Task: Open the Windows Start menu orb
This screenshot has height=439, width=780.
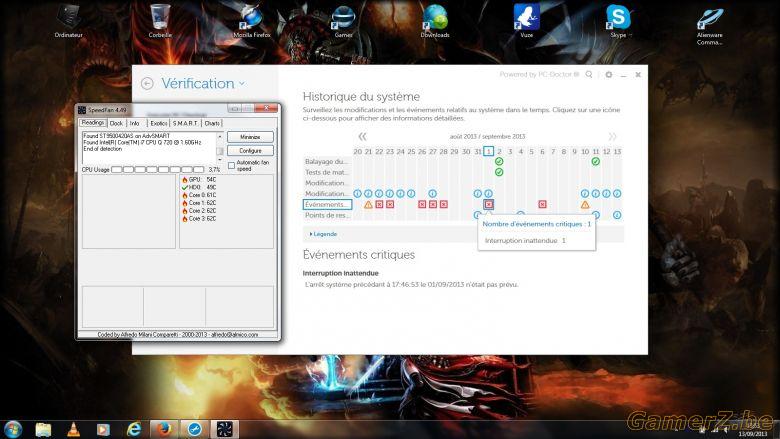Action: click(x=13, y=429)
